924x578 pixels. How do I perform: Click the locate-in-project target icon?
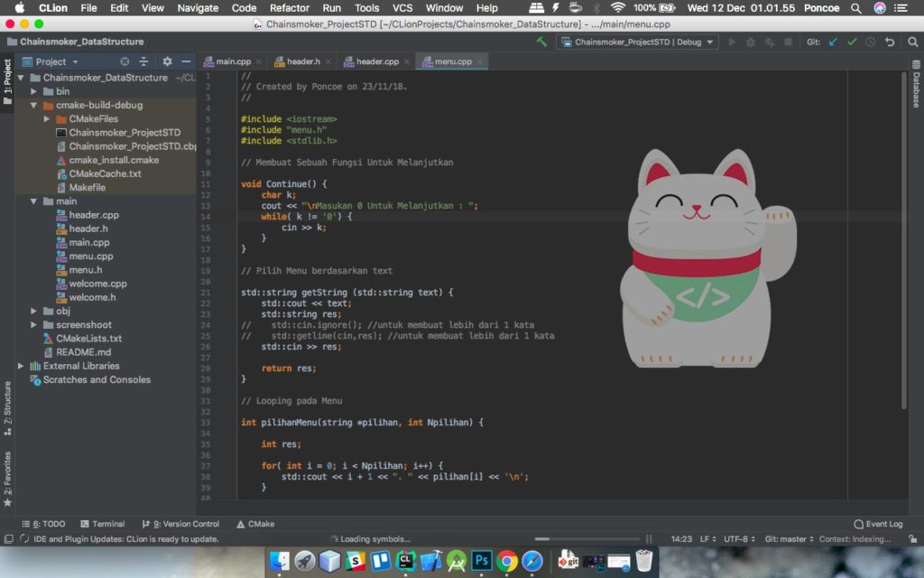[125, 61]
